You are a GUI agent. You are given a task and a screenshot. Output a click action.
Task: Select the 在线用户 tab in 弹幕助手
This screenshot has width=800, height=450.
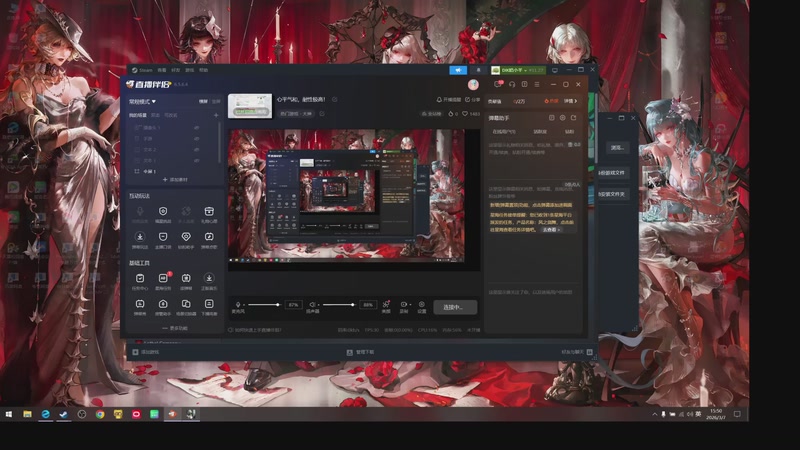pyautogui.click(x=504, y=132)
